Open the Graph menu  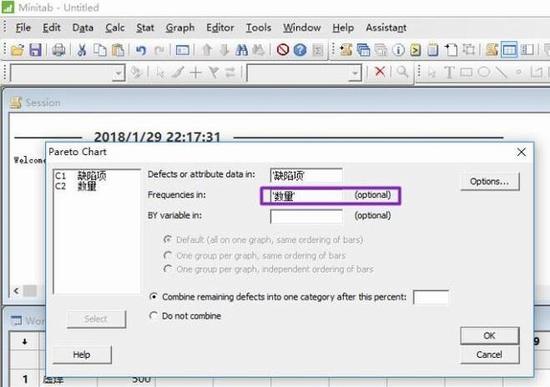point(180,28)
